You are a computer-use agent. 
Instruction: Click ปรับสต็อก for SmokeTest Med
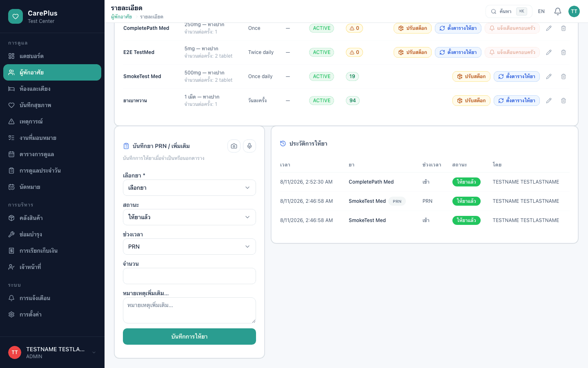[x=471, y=76]
